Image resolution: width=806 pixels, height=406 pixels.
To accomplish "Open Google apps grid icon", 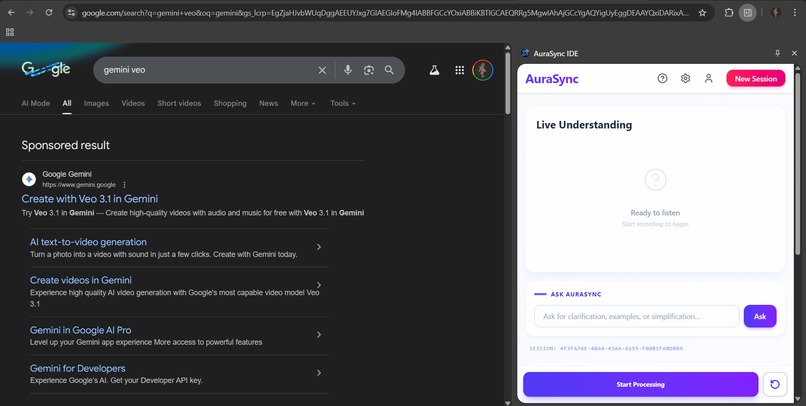I will 460,70.
